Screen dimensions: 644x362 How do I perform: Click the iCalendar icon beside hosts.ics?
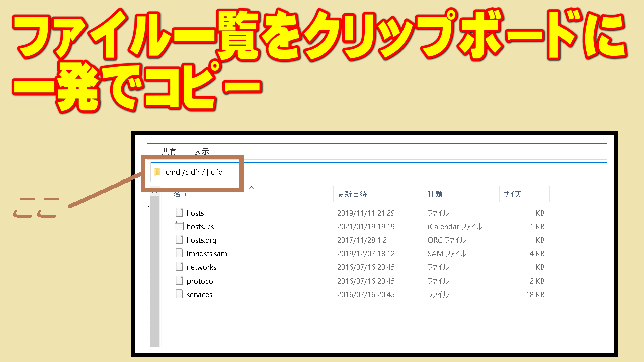(x=180, y=226)
